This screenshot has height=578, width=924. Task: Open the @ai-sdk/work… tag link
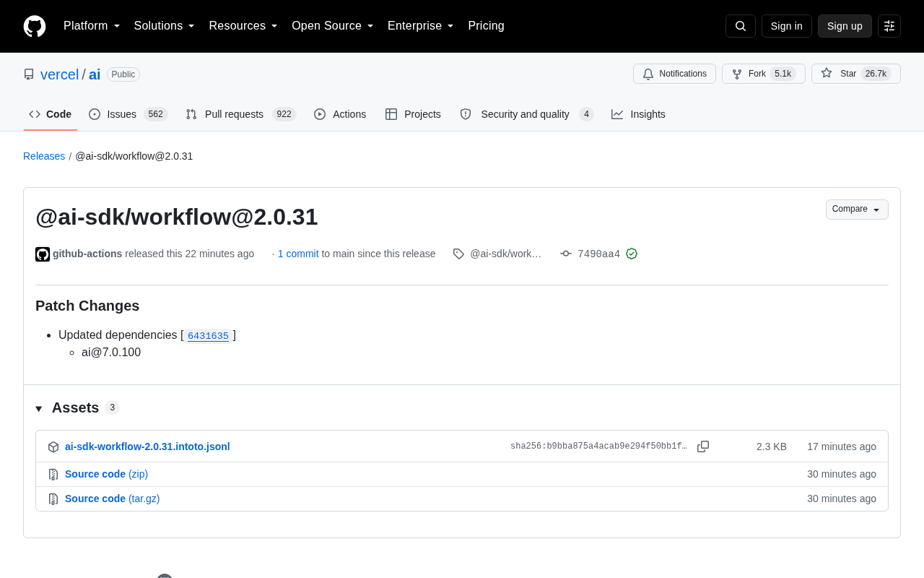coord(505,254)
